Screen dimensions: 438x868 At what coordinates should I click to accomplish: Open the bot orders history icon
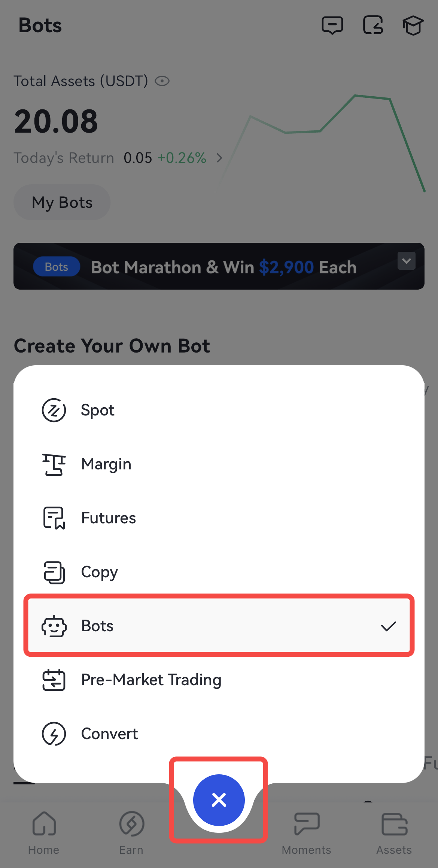point(373,25)
